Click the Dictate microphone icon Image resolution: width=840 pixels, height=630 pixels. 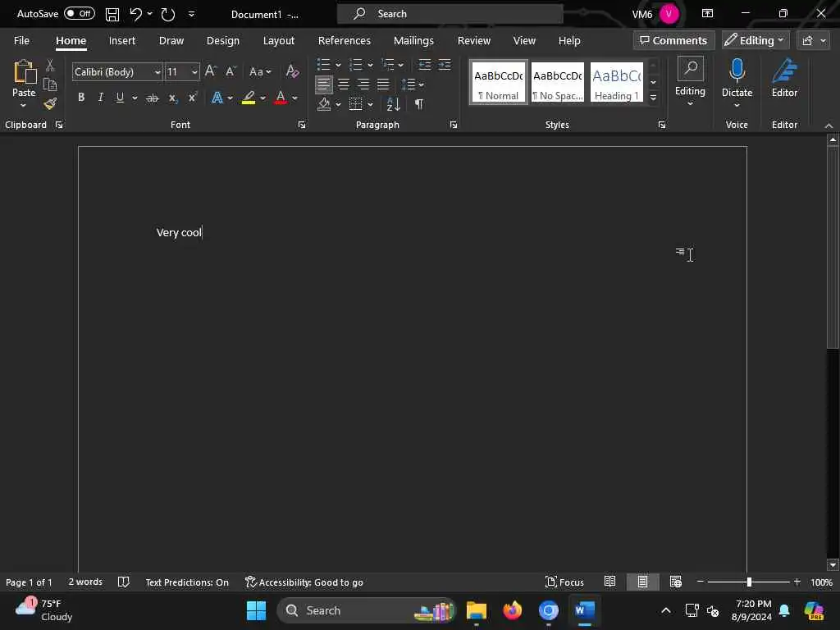click(x=737, y=71)
